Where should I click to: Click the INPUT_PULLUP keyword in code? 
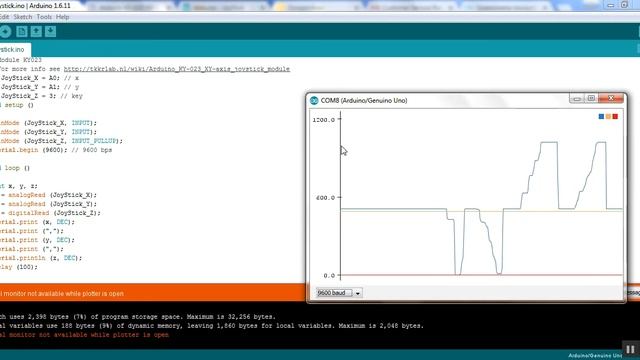[94, 141]
